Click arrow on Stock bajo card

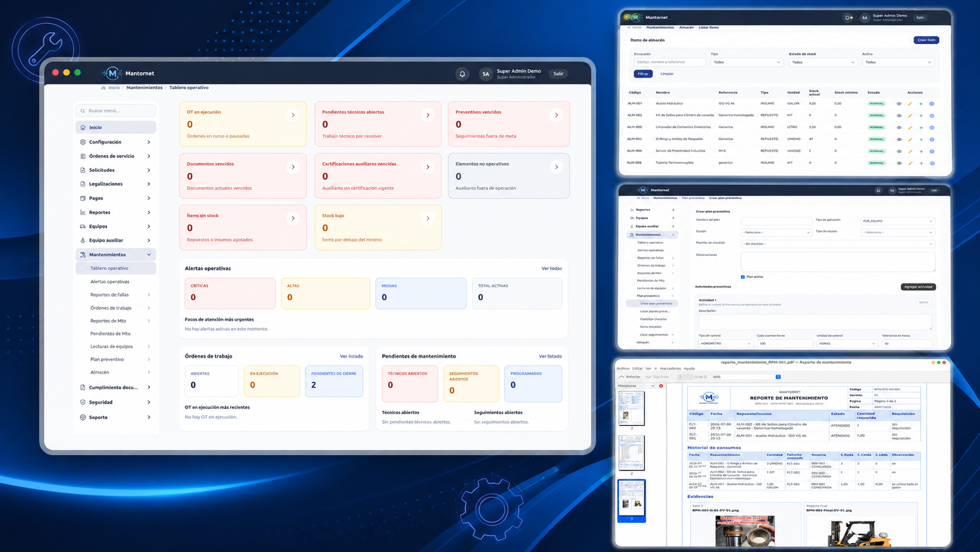[x=428, y=218]
